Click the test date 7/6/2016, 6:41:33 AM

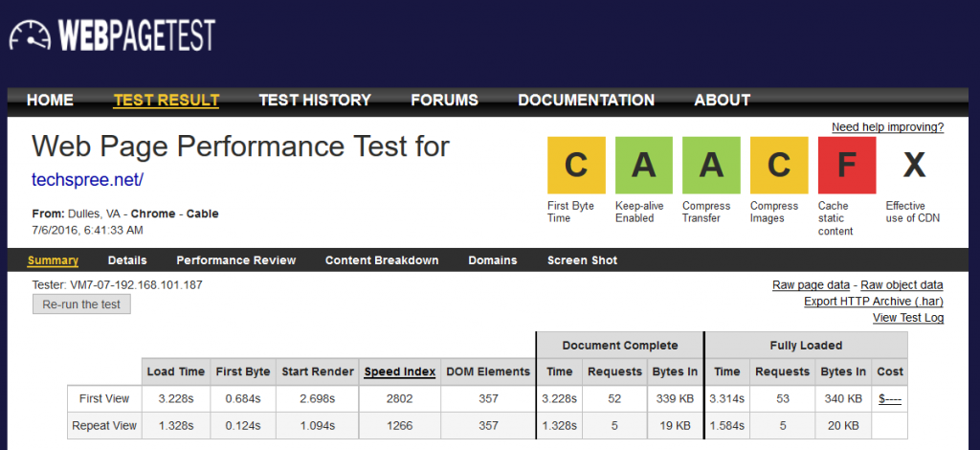pos(87,230)
